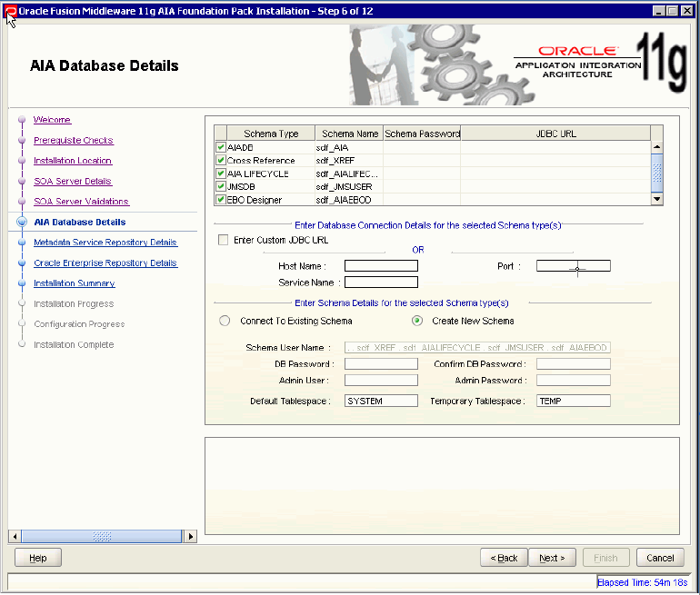
Task: Click the Cancel button
Action: pos(660,558)
